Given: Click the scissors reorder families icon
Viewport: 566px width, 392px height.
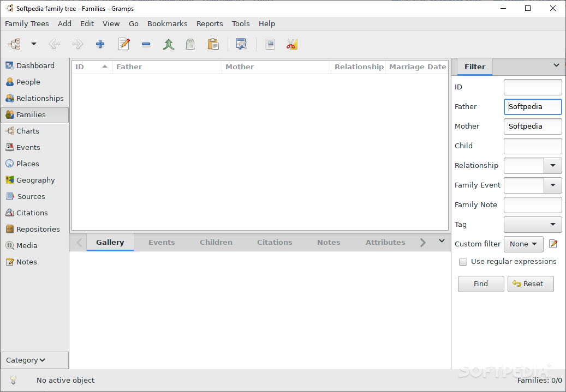Looking at the screenshot, I should coord(291,44).
